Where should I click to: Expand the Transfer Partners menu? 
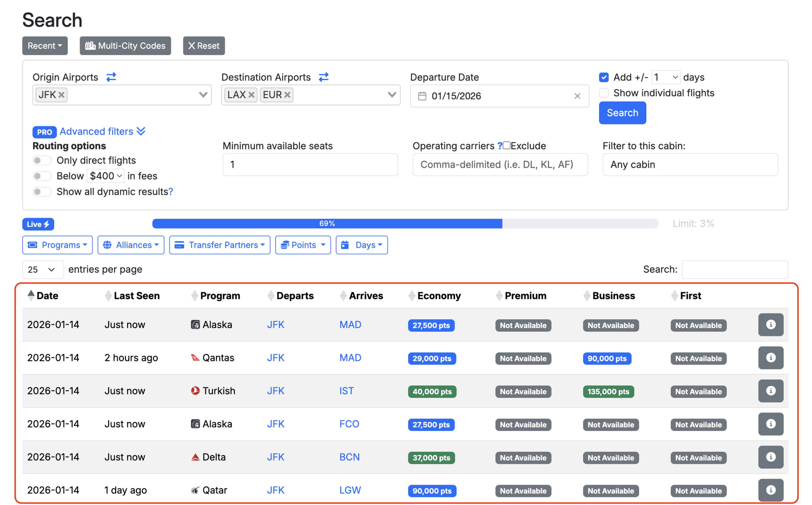219,244
